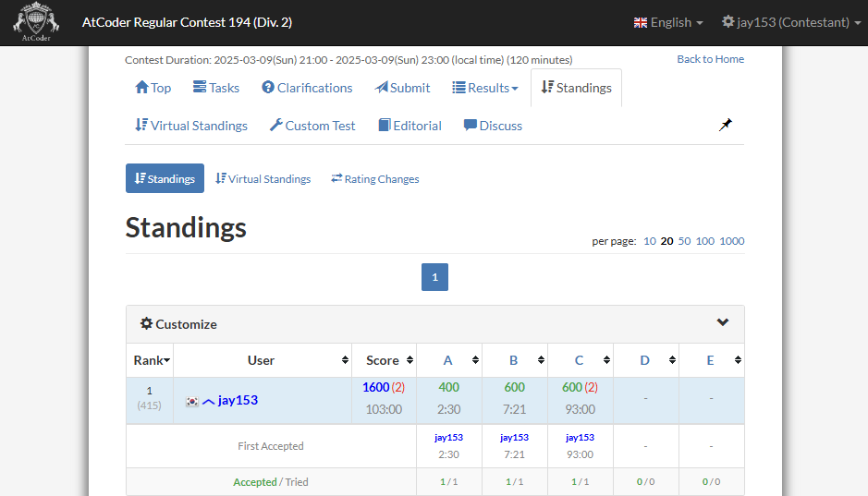
Task: Click the blue Standings pill button
Action: tap(165, 178)
